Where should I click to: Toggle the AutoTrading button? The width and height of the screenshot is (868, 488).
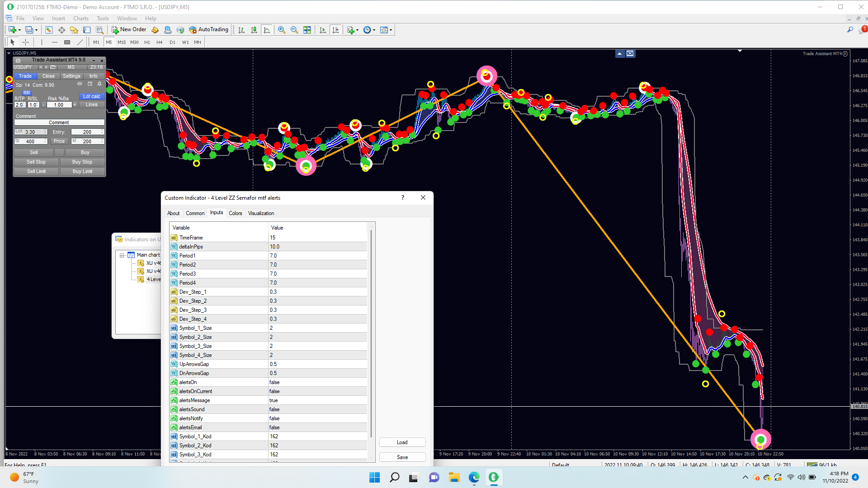[x=209, y=30]
